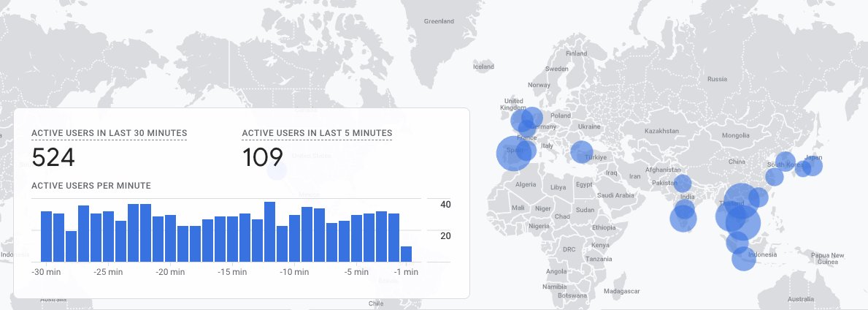Click the -10 min axis label
Screen dimensions: 868x310
[x=294, y=272]
